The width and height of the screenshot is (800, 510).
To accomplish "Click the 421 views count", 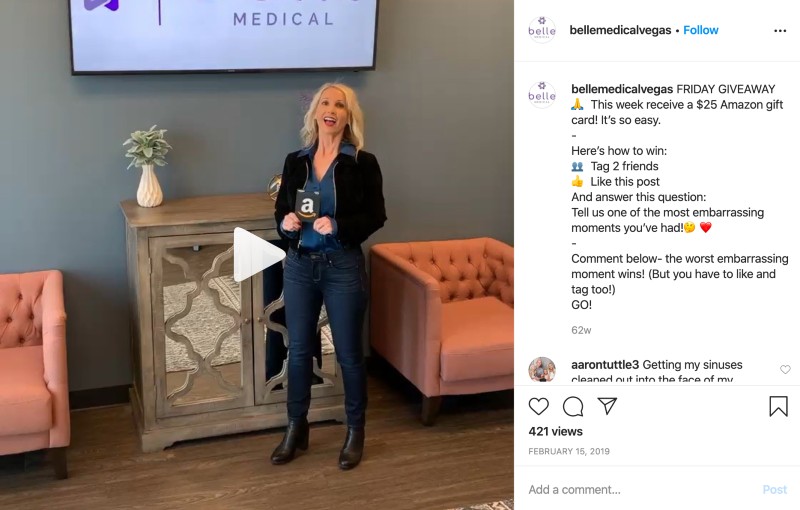I will tap(555, 431).
